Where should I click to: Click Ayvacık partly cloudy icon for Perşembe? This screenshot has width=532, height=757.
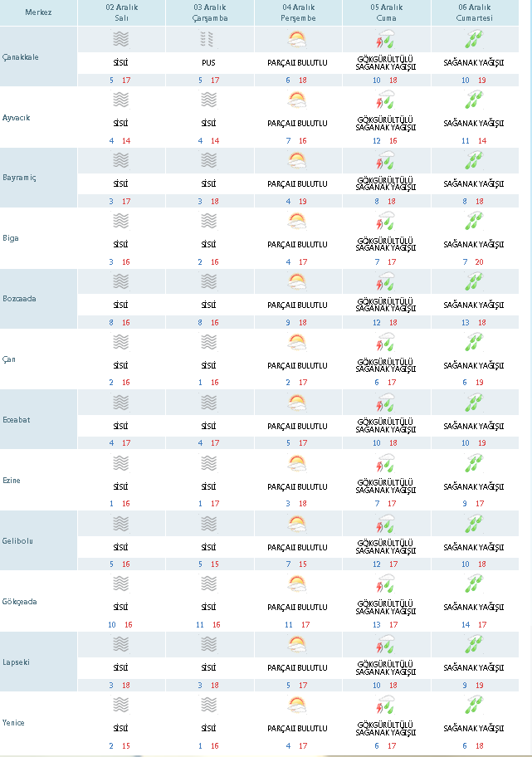pos(297,100)
